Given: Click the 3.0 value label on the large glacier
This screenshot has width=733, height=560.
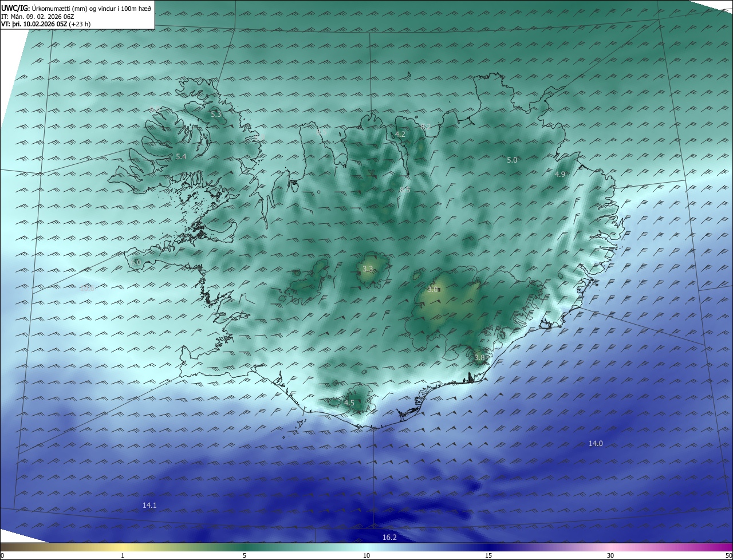Looking at the screenshot, I should coord(432,290).
